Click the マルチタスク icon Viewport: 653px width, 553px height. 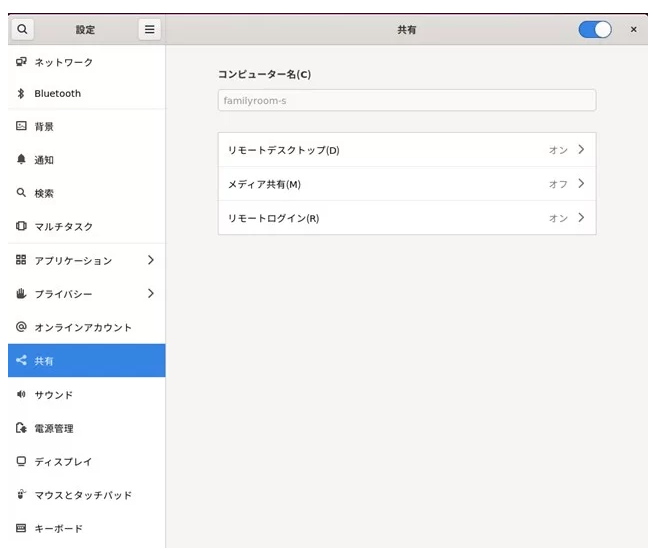(21, 226)
